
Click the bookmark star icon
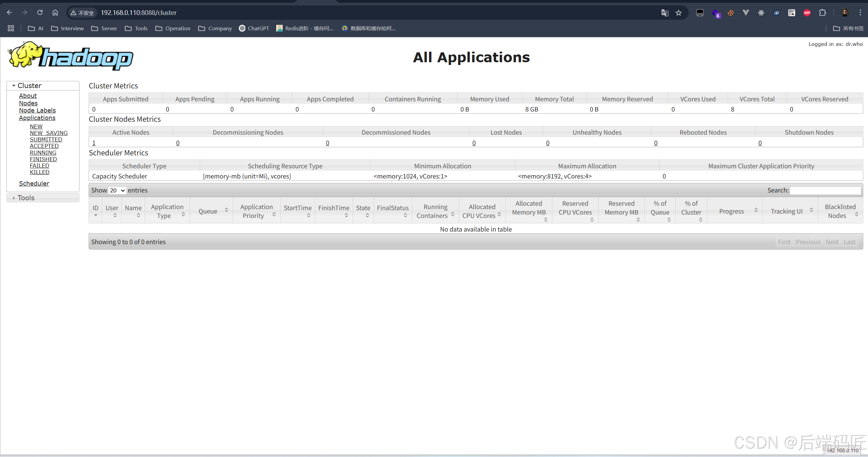tap(678, 13)
